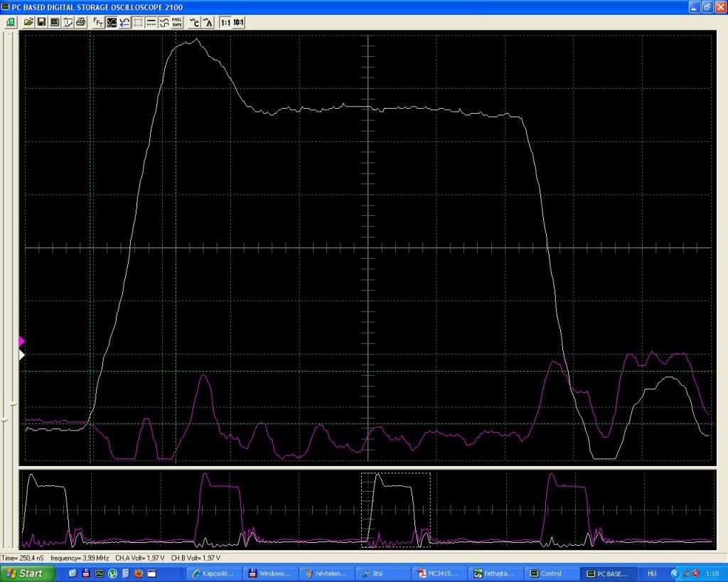Click the green panel toolbar icon
Viewport: 728px width, 582px height.
(54, 22)
